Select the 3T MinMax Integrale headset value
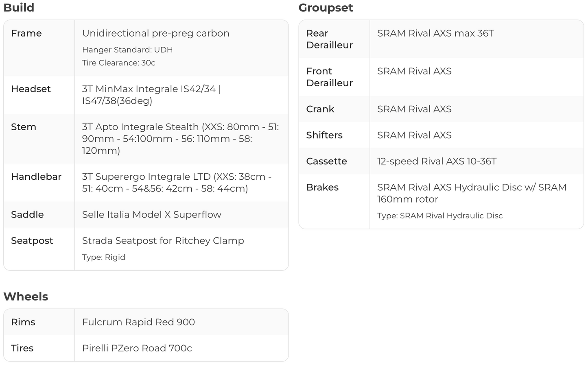This screenshot has width=588, height=368. [151, 95]
